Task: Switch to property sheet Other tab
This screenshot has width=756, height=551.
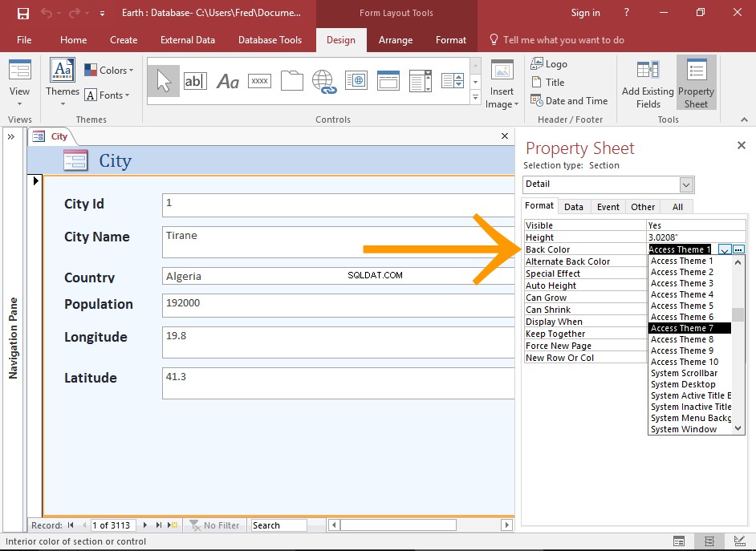Action: [x=643, y=207]
